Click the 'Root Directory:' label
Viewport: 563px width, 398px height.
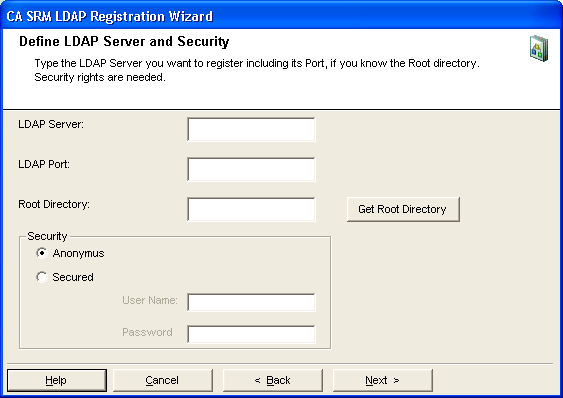pos(54,204)
